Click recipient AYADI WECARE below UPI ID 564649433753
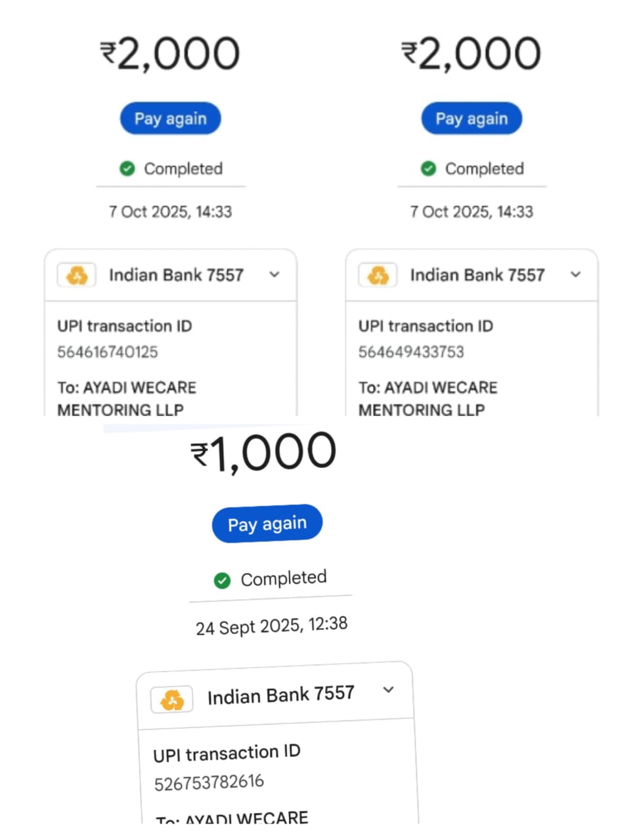This screenshot has height=840, width=637. (428, 398)
